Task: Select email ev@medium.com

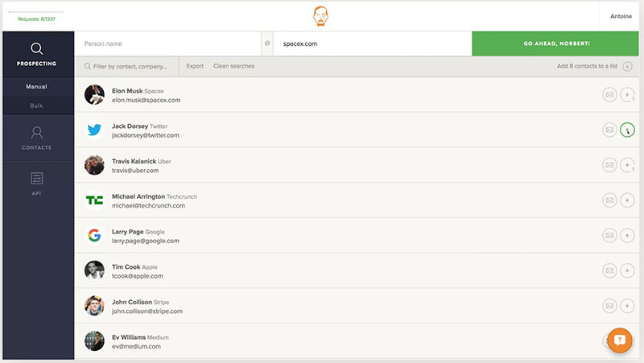Action: 136,347
